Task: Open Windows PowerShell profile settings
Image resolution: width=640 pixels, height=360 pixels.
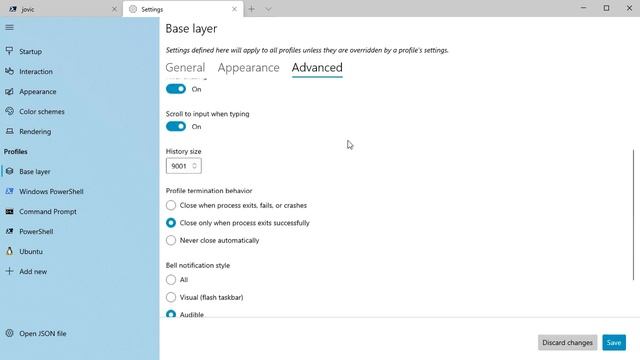Action: click(x=80, y=191)
